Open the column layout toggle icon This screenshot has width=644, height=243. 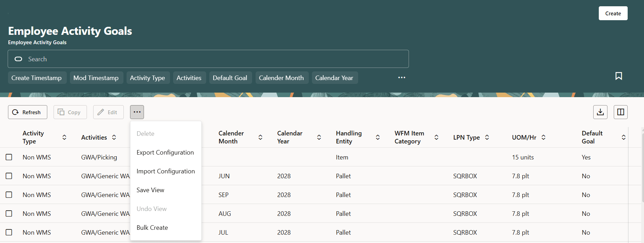[x=621, y=112]
